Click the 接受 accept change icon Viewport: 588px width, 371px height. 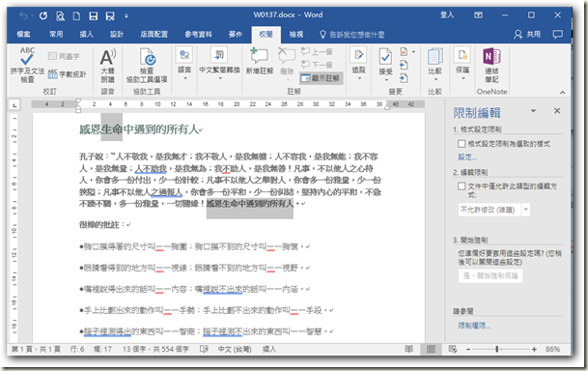pyautogui.click(x=385, y=57)
